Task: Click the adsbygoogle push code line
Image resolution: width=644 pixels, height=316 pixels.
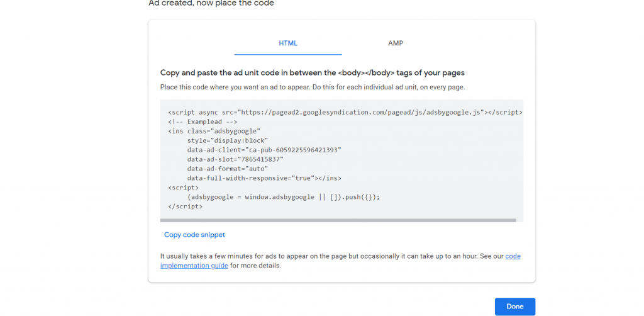Action: [x=284, y=197]
